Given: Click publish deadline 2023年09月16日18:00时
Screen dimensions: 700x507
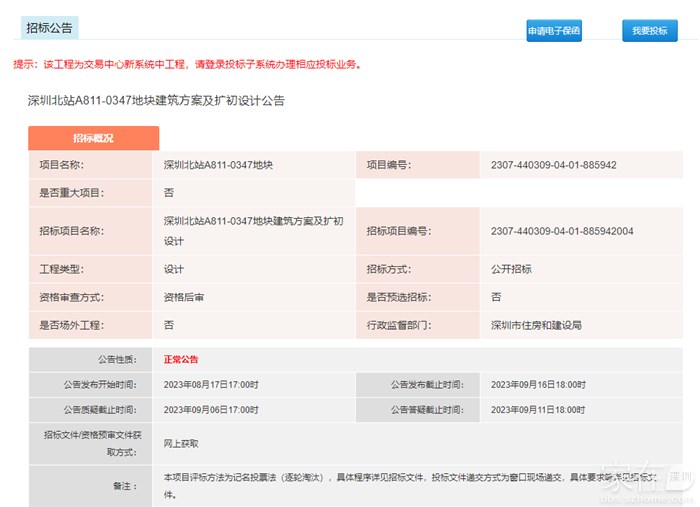Looking at the screenshot, I should coord(538,384).
